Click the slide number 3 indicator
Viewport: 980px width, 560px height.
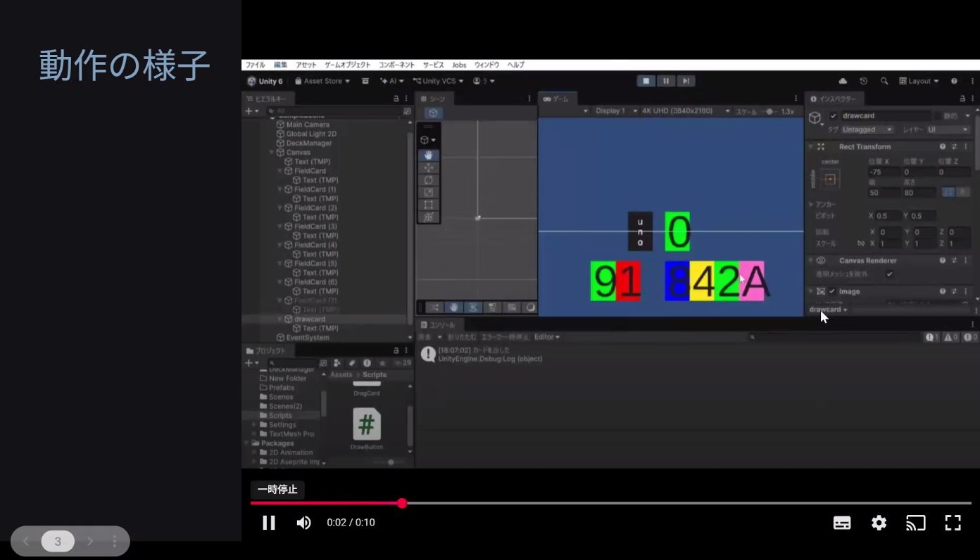click(x=58, y=541)
